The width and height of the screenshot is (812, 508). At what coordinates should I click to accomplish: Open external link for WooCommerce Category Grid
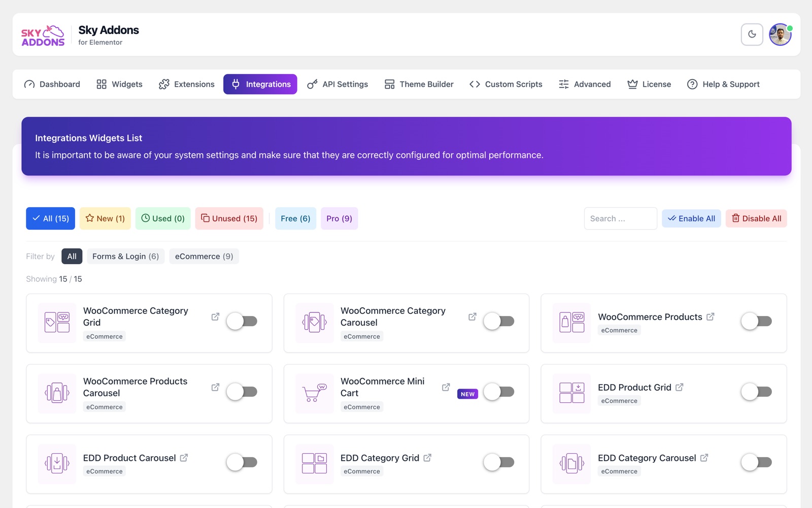coord(215,316)
